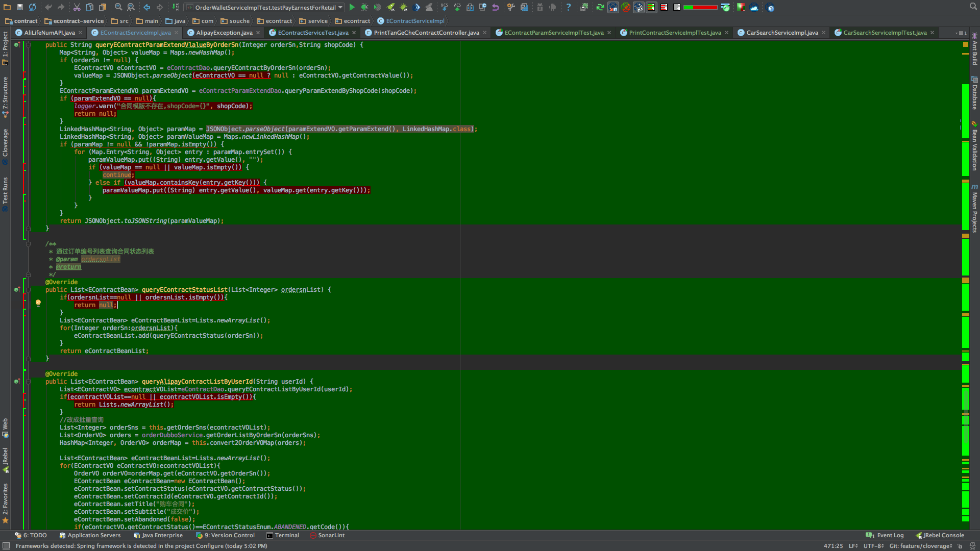Toggle Clover coverage highlighting mode icon
Viewport: 980px width, 551px height.
click(x=613, y=7)
